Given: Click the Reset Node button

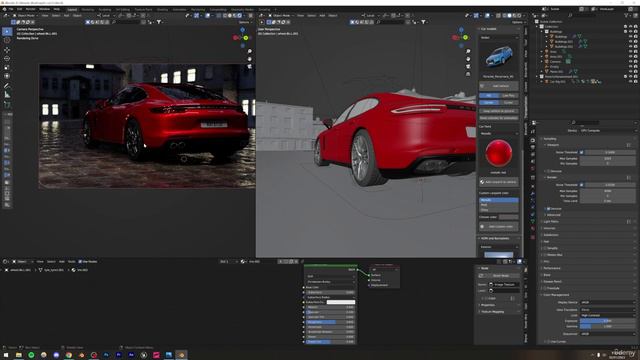Looking at the screenshot, I should [498, 276].
